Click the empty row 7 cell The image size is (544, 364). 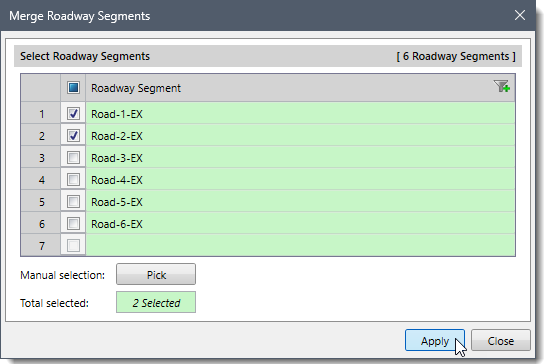click(x=300, y=245)
